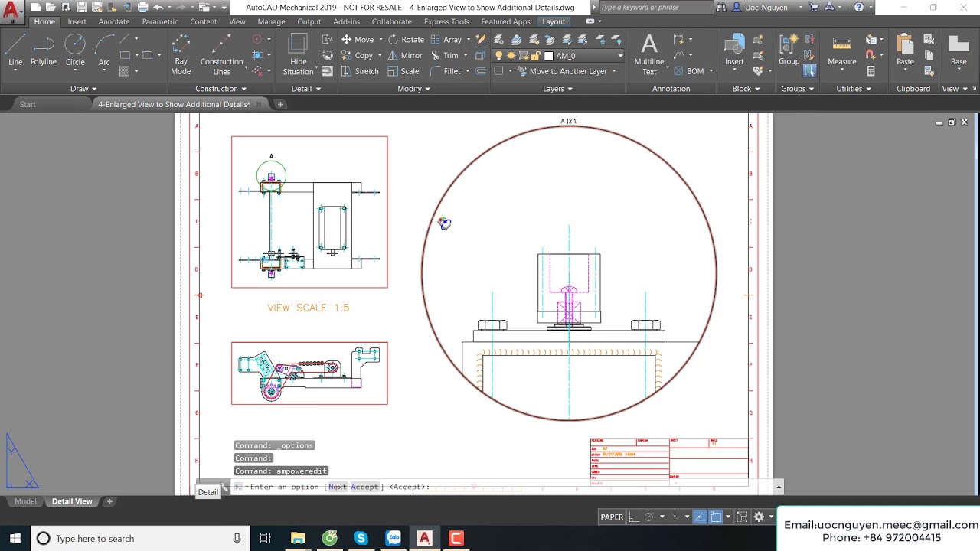Open the Express Tools ribbon tab

(446, 21)
